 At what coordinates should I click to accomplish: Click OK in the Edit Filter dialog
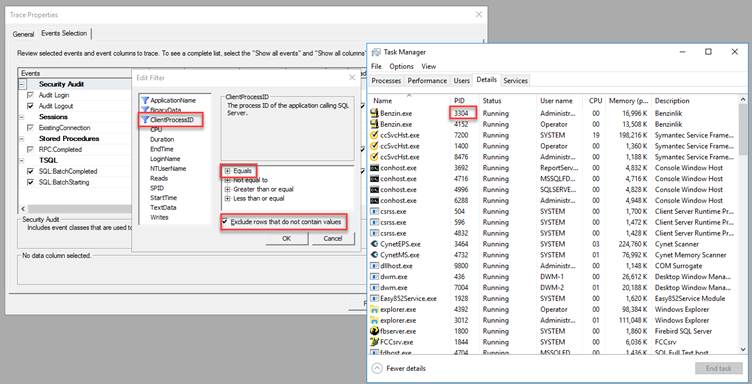(287, 239)
